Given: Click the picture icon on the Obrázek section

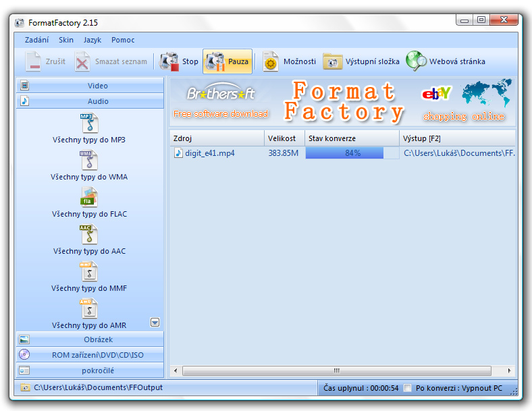Looking at the screenshot, I should [24, 339].
